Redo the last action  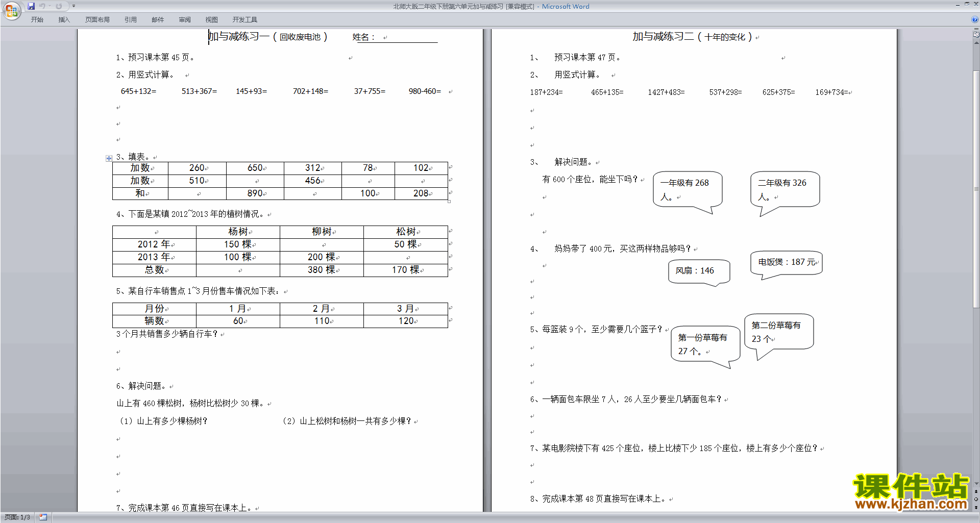(x=59, y=6)
